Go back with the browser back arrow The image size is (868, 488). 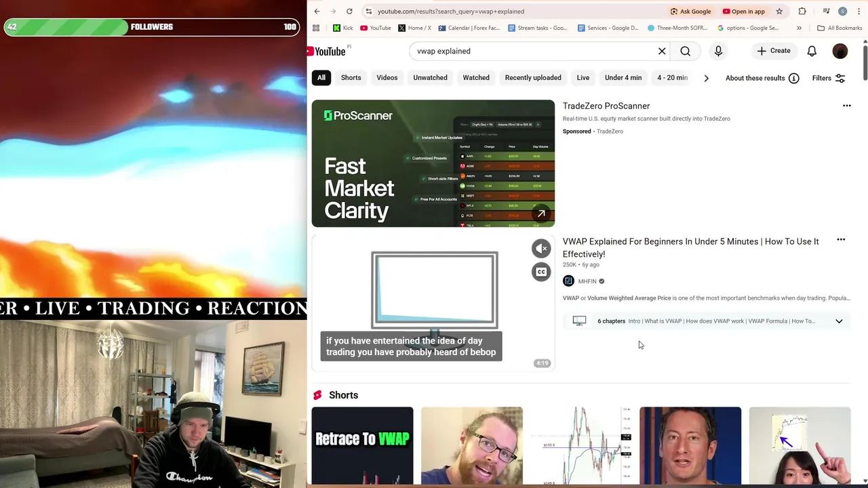click(x=317, y=12)
